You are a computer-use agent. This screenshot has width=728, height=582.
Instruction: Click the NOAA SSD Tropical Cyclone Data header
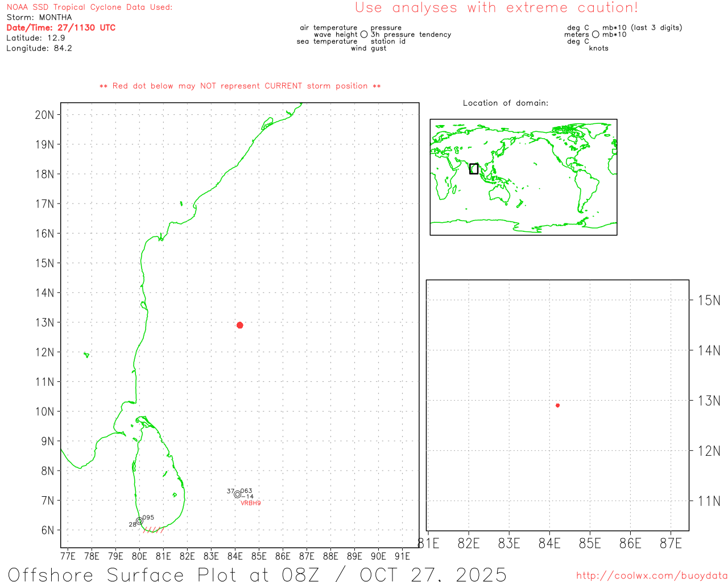[x=89, y=7]
